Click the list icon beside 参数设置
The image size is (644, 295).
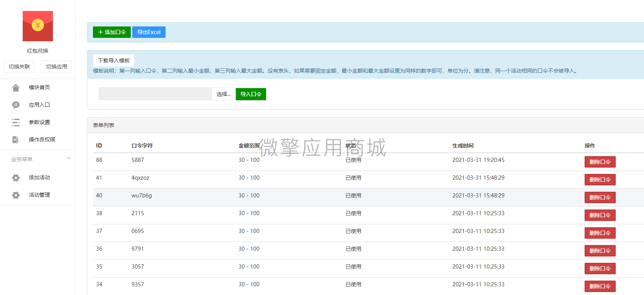16,123
